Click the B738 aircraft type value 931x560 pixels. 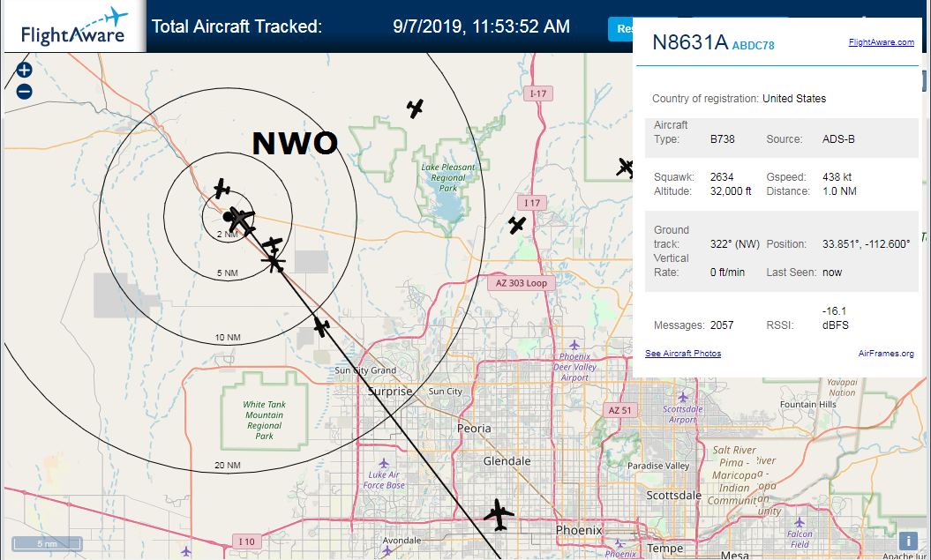click(x=722, y=139)
